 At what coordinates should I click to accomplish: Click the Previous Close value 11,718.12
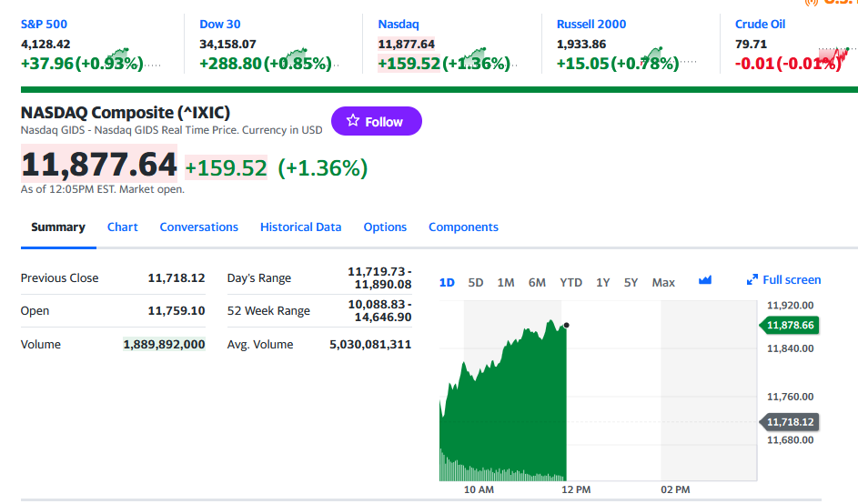[x=177, y=278]
